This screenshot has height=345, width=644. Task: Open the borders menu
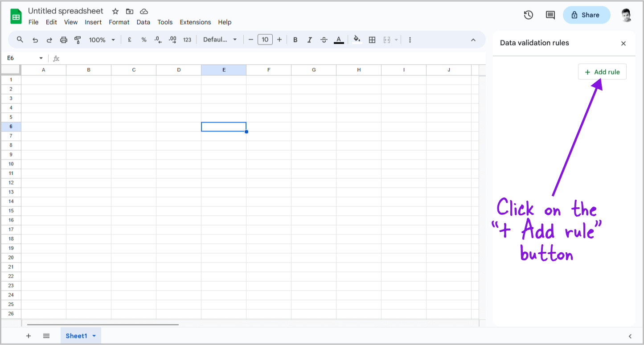click(x=372, y=39)
